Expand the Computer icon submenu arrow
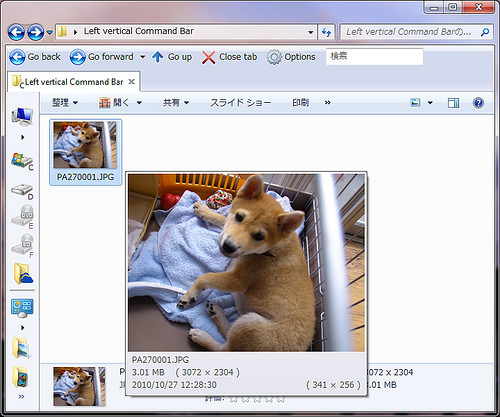500x417 pixels. pyautogui.click(x=22, y=137)
